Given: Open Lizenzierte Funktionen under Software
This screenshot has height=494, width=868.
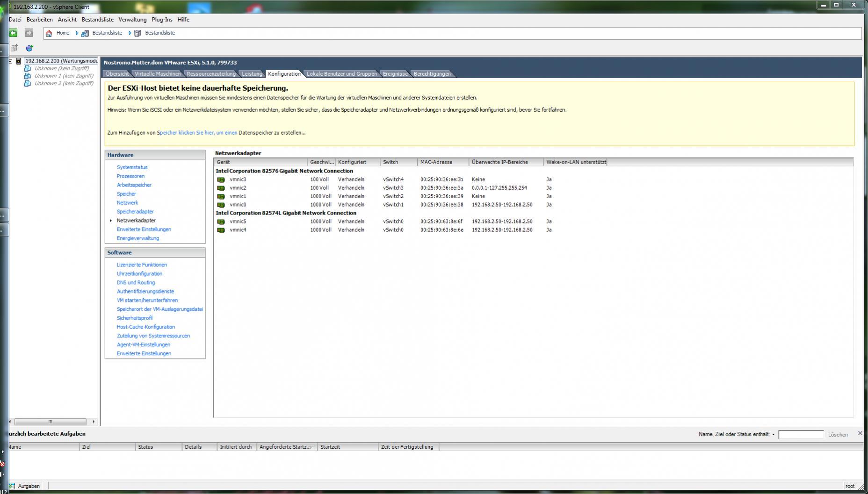Looking at the screenshot, I should point(142,265).
